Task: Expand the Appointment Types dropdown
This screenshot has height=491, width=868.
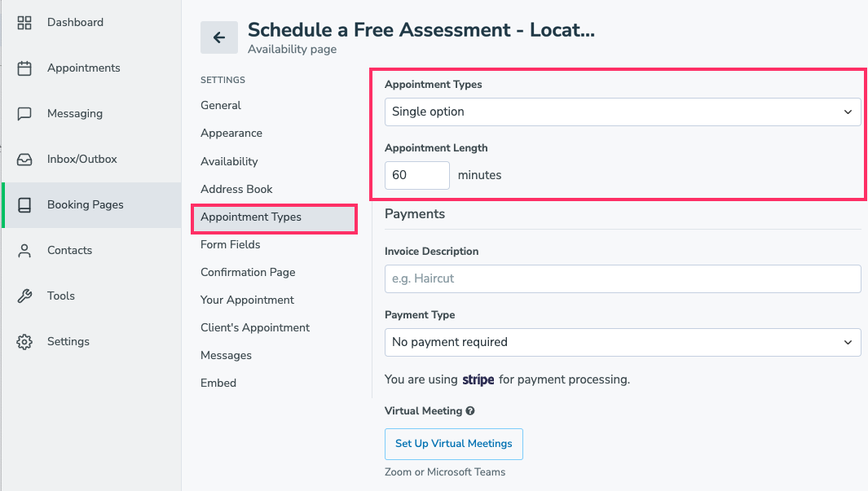Action: [623, 112]
